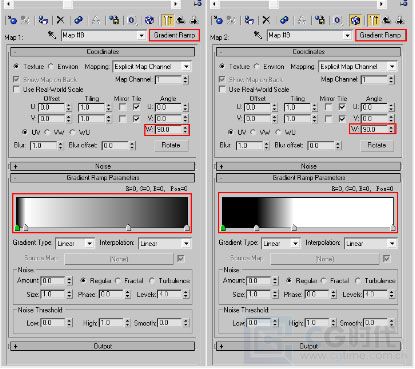Click Gradient Ramp type button for Map 2
415x369 pixels.
click(380, 35)
